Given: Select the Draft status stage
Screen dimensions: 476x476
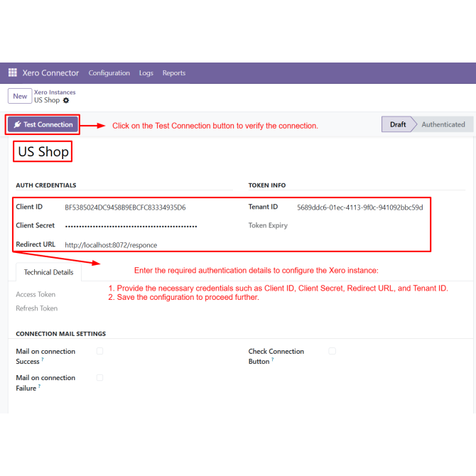Looking at the screenshot, I should pyautogui.click(x=398, y=124).
